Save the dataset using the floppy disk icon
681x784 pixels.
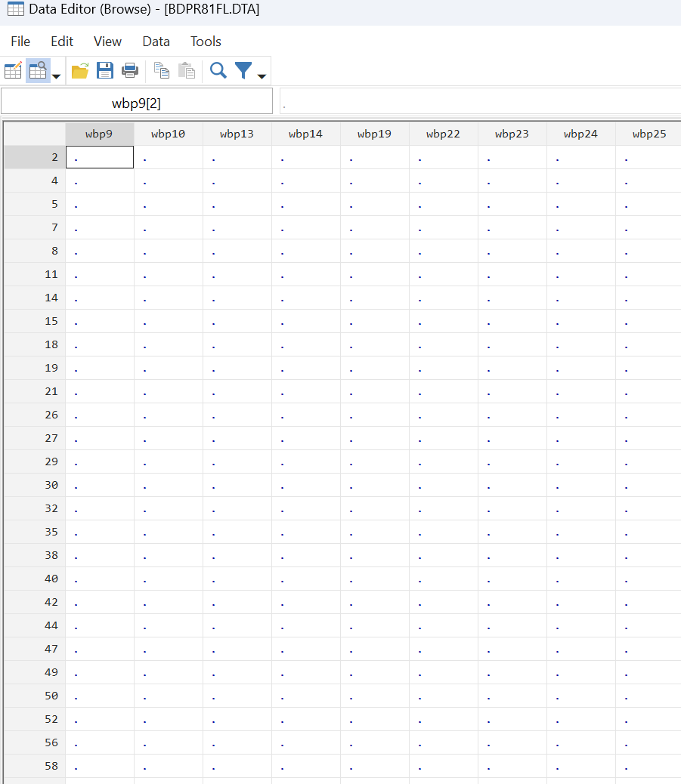105,71
